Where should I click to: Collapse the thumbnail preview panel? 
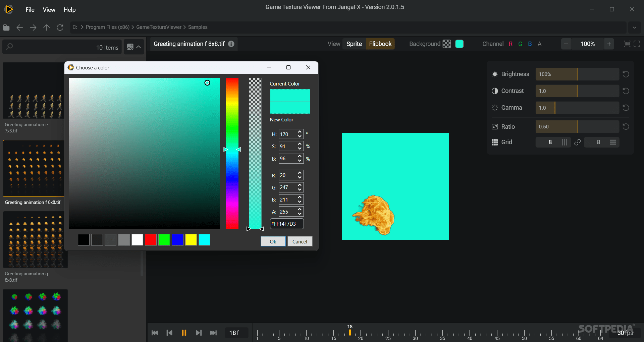(139, 47)
